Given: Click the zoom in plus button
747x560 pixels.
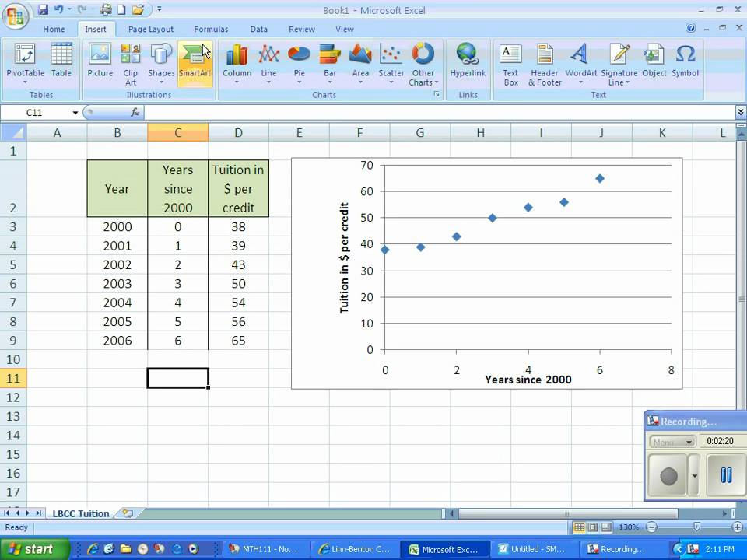Looking at the screenshot, I should tap(738, 527).
